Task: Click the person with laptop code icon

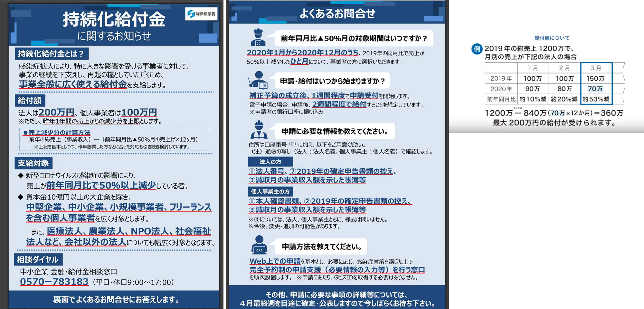Action: pyautogui.click(x=259, y=245)
